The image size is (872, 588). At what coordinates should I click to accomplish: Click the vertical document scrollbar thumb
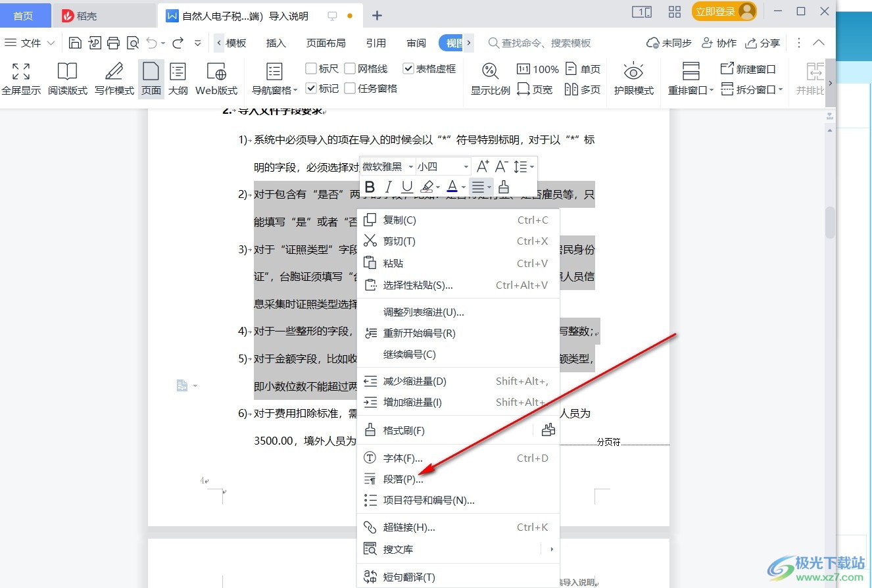[830, 222]
